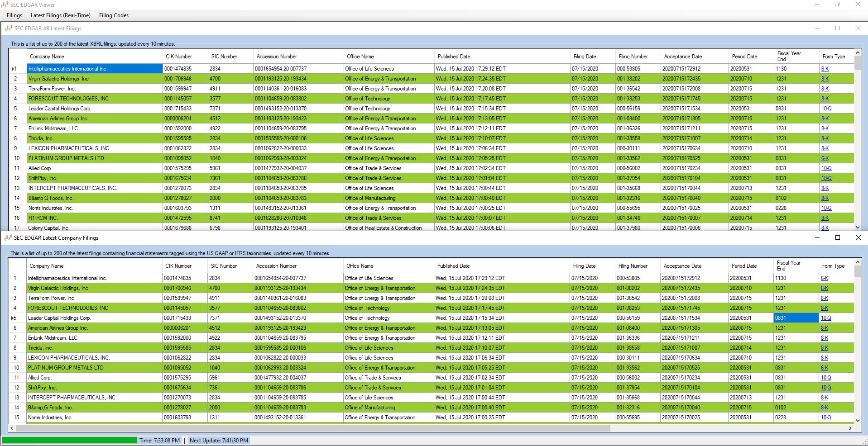Image resolution: width=868 pixels, height=446 pixels.
Task: Sort by Accession Number in Latest Company Filings
Action: click(298, 266)
